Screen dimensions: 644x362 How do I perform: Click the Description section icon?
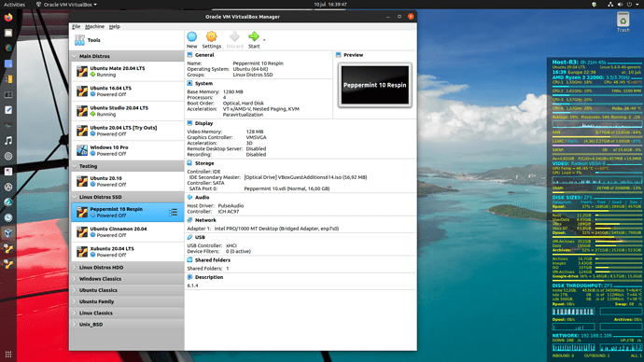point(189,277)
